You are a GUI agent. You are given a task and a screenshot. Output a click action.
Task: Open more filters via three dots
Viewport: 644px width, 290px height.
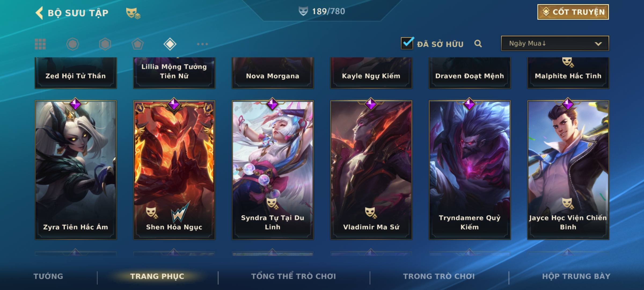click(202, 44)
